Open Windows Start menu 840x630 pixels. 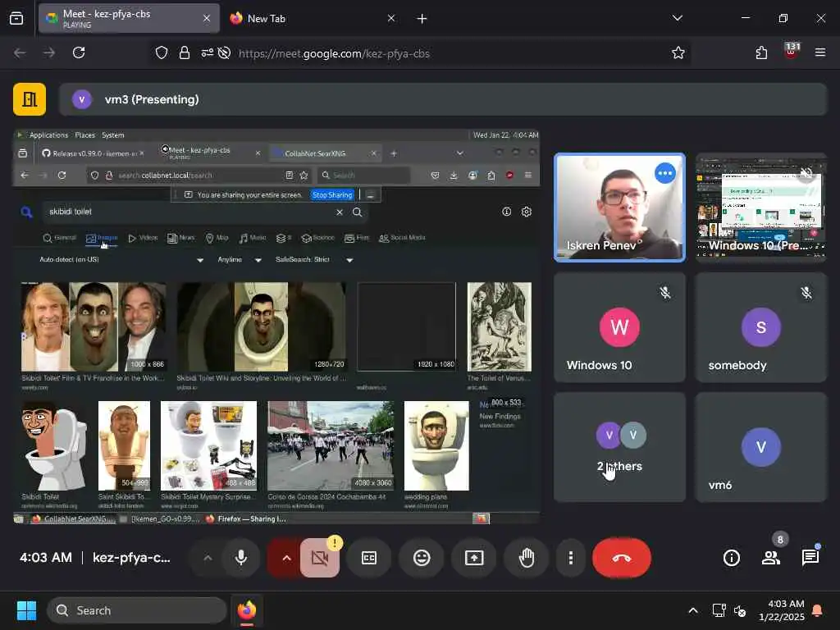26,610
